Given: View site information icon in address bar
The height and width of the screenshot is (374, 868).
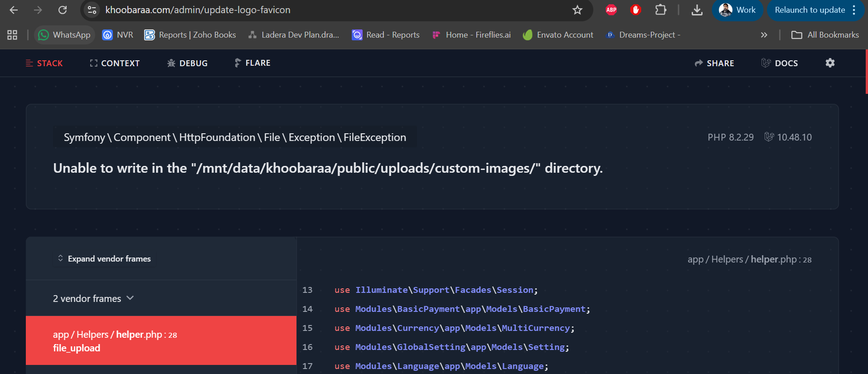Looking at the screenshot, I should (92, 10).
